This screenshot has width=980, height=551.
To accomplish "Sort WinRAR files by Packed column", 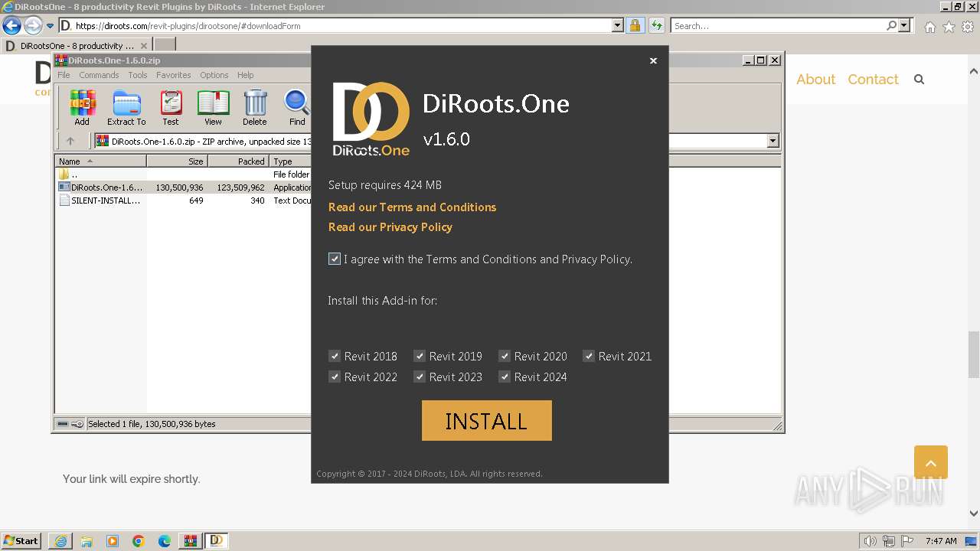I will click(x=239, y=161).
